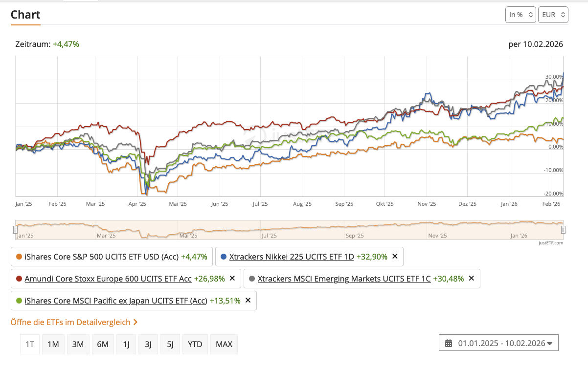Remove iShares MSCI Pacific ex Japan ETF

point(248,300)
